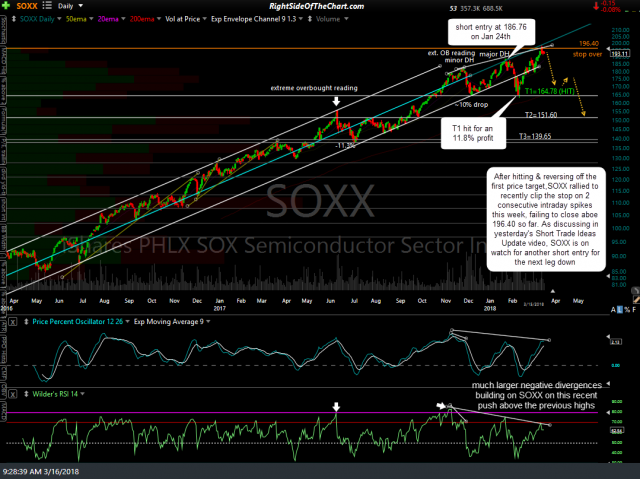Select arithmetic scale A button
The image size is (640, 479).
coord(613,310)
